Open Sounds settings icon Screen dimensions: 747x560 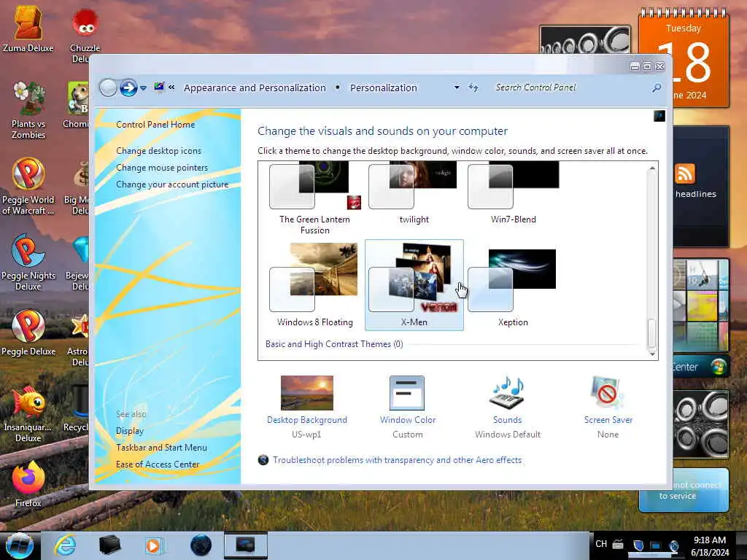pyautogui.click(x=508, y=393)
